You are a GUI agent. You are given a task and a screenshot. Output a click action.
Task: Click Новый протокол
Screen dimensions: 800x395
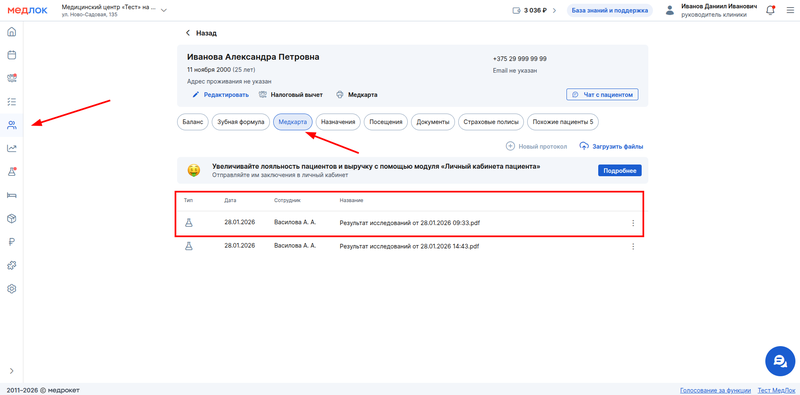click(536, 146)
